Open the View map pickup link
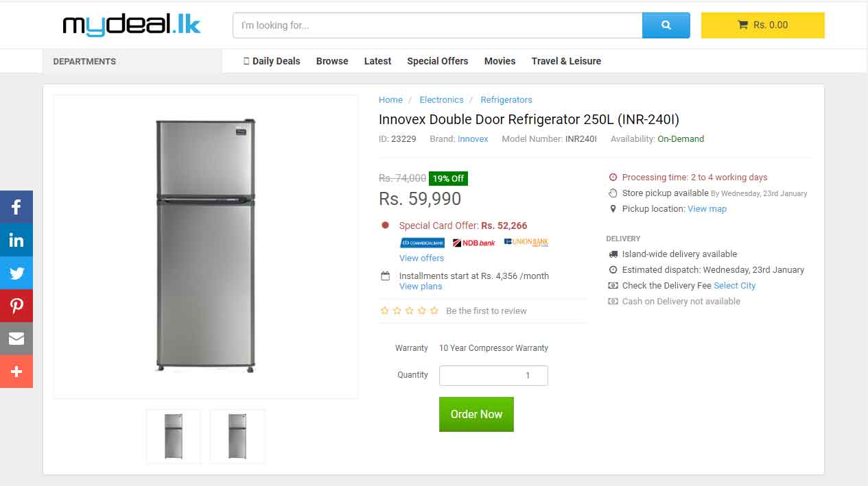This screenshot has height=486, width=868. tap(707, 208)
